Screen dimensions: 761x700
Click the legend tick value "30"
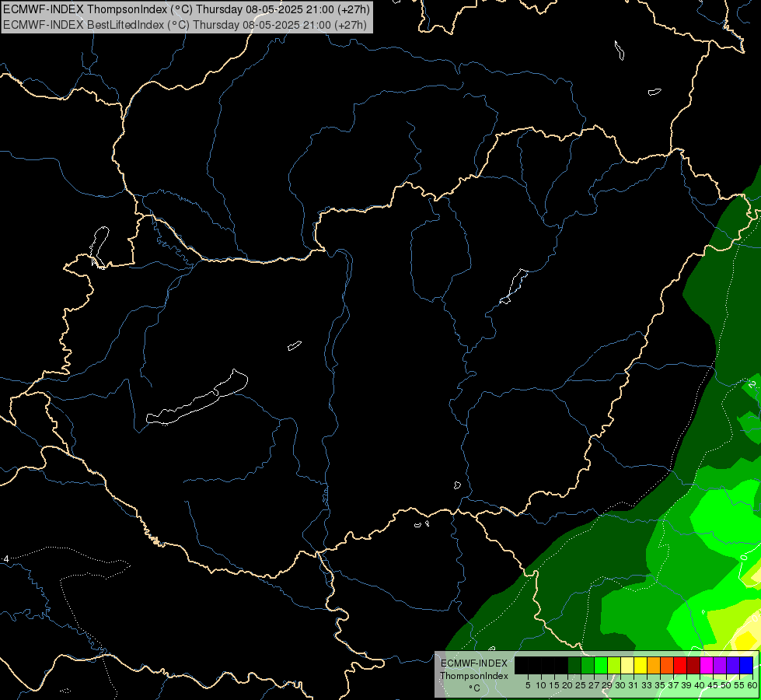click(x=620, y=685)
